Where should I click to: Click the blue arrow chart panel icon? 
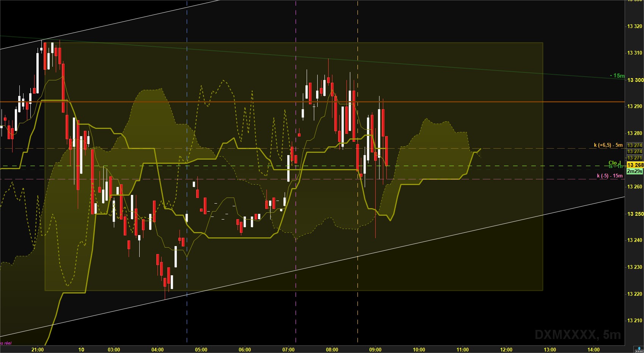pyautogui.click(x=639, y=349)
